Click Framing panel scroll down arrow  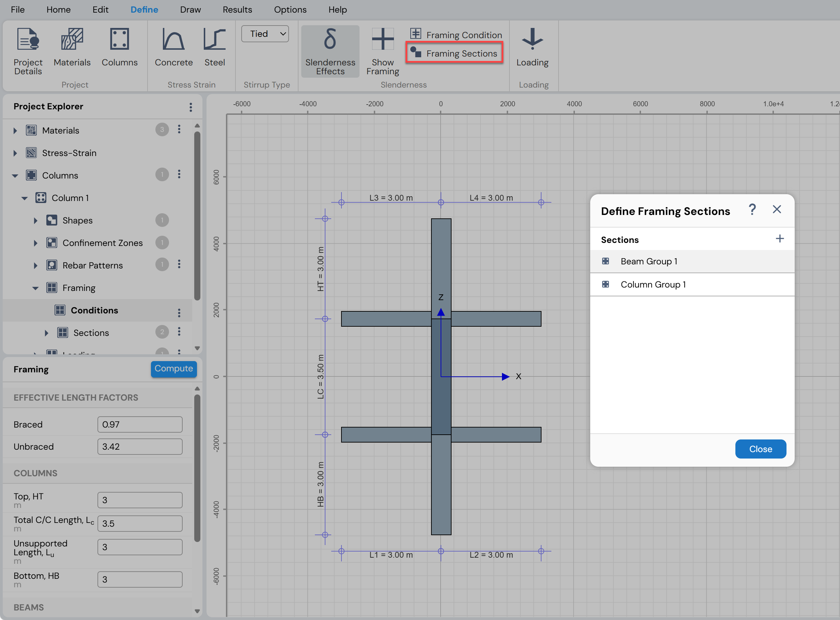point(197,611)
